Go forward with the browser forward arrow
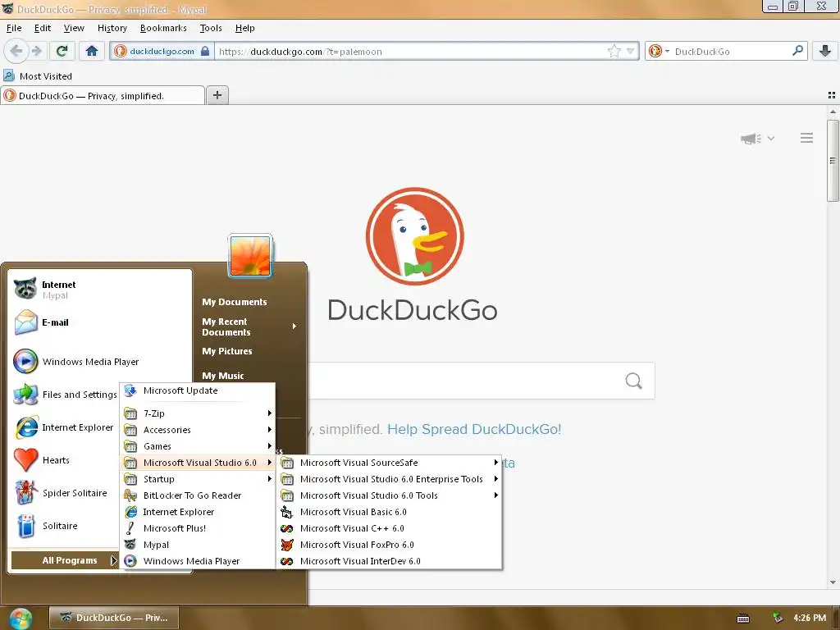Image resolution: width=840 pixels, height=630 pixels. (36, 51)
